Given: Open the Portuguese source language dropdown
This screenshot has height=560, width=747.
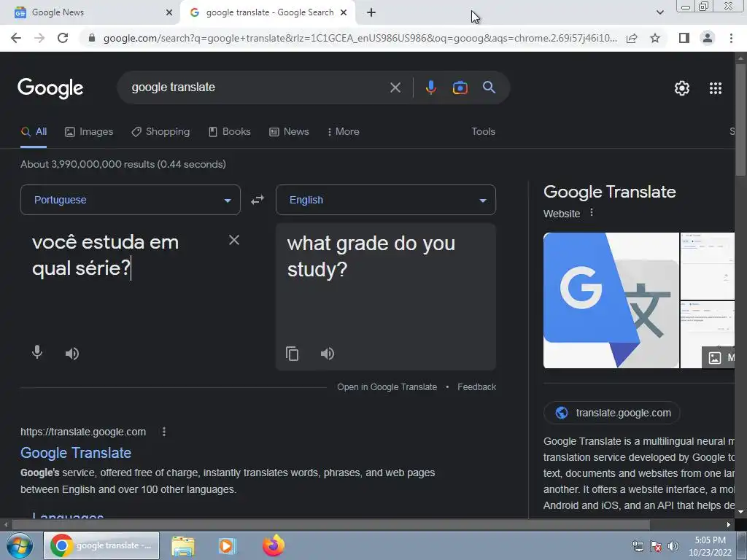Looking at the screenshot, I should pos(131,200).
